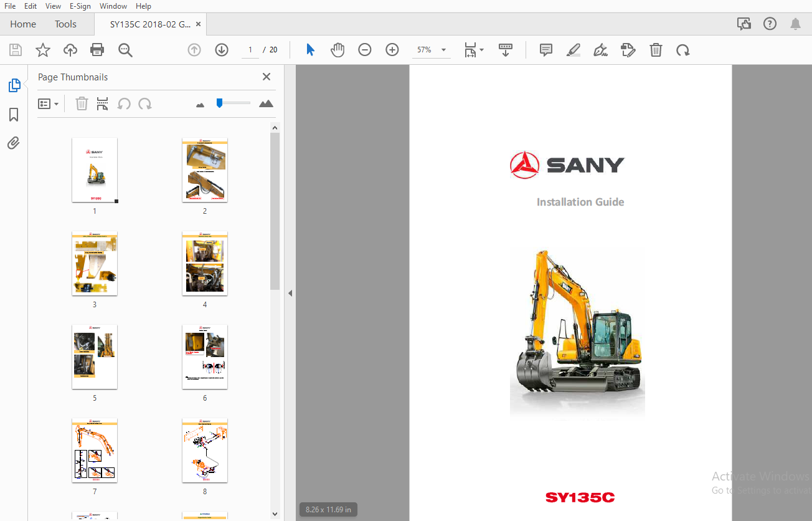Screen dimensions: 812x521
Task: Open the Bookmarks sidebar panel
Action: pos(14,115)
